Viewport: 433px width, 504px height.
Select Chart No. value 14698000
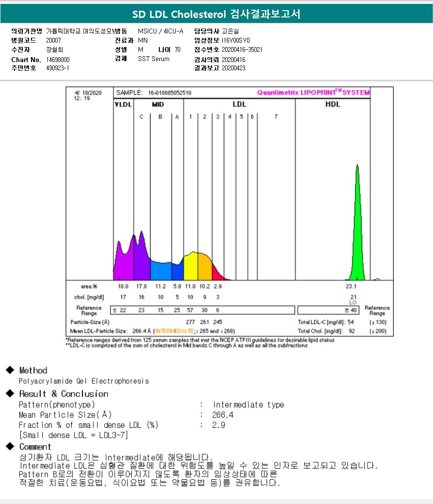58,60
